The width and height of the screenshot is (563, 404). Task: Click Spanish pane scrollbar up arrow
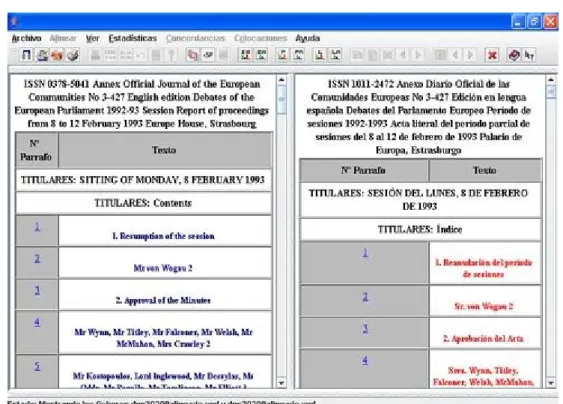551,80
